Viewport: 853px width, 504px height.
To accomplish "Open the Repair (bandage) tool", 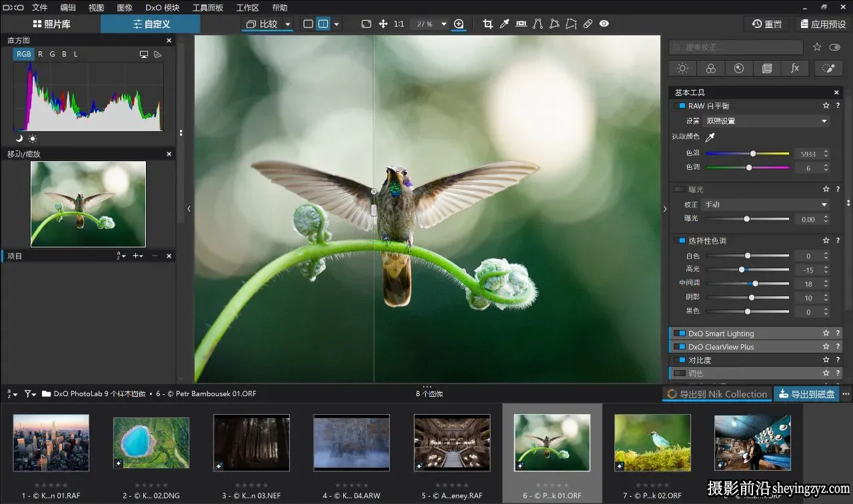I will pos(587,24).
